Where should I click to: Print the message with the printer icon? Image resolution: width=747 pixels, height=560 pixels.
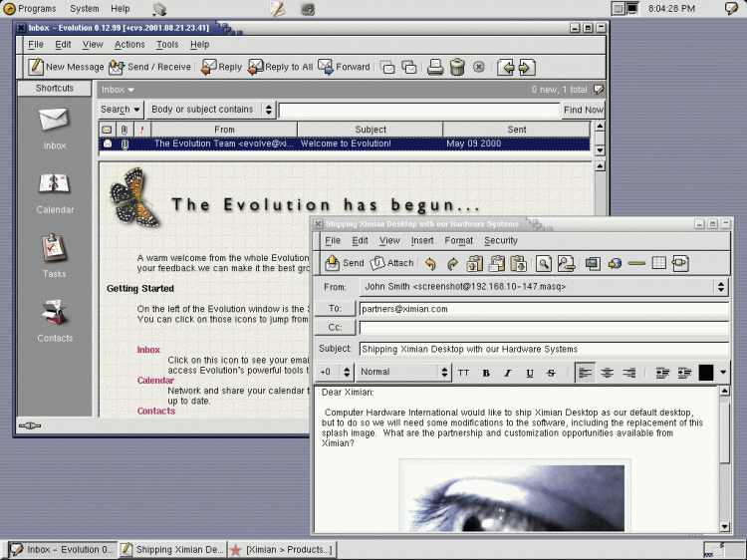coord(435,67)
